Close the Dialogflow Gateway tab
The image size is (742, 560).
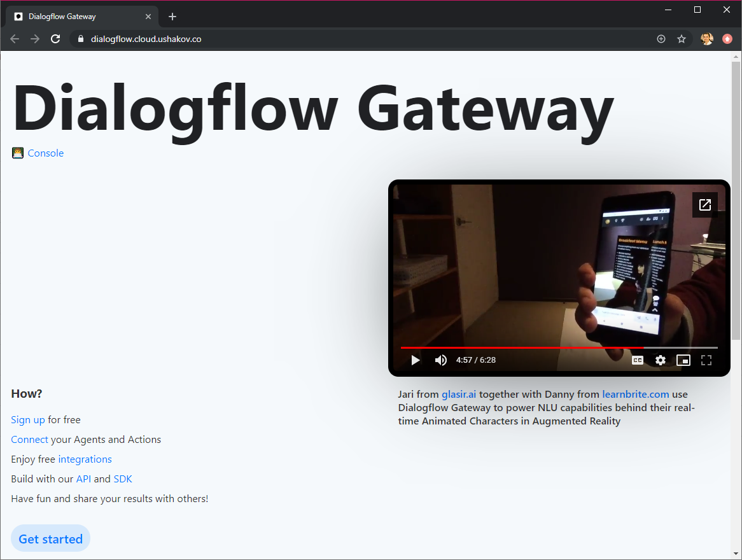[148, 17]
